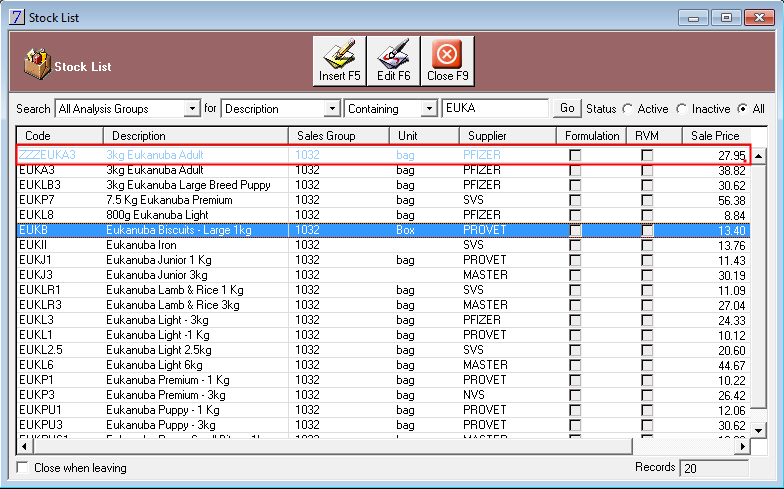Screen dimensions: 784x489
Task: Click Box unit cell in EUKB row
Action: 405,230
